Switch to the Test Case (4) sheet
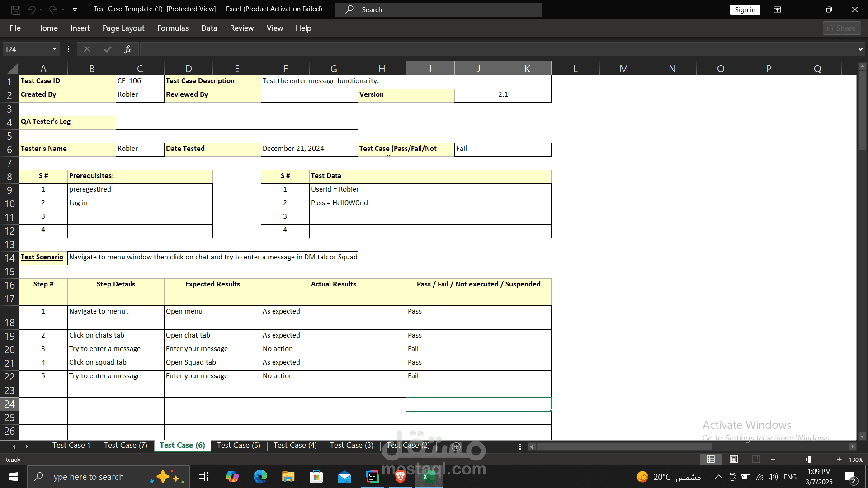 pos(295,446)
